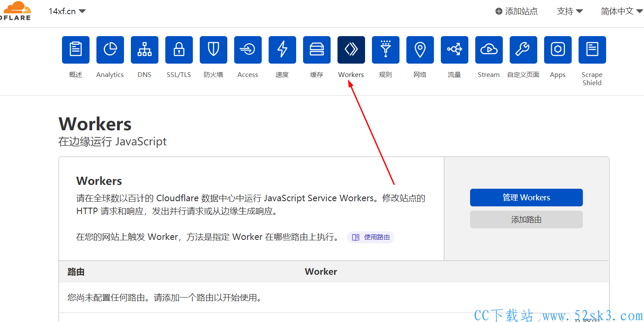Click the 在边缘运行 JavaScript subtitle
This screenshot has height=322, width=644.
(112, 141)
